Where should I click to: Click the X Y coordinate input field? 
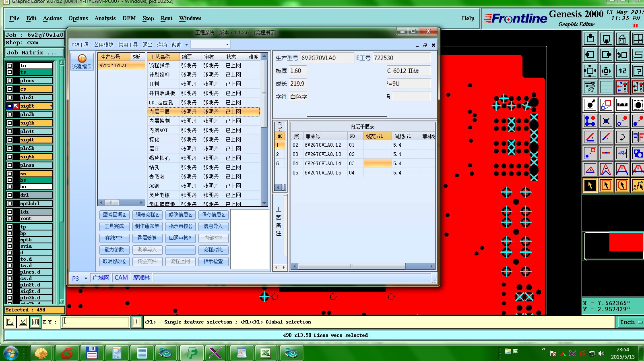(95, 322)
